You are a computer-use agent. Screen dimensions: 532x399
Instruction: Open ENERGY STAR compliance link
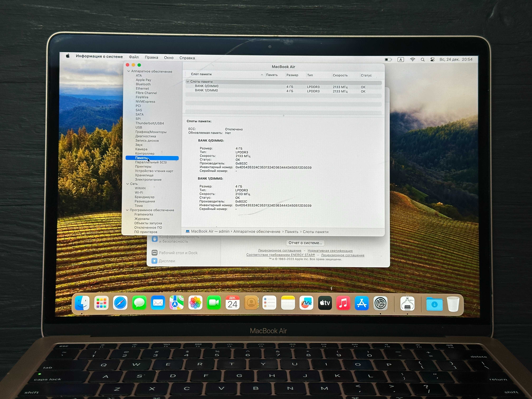pyautogui.click(x=280, y=255)
